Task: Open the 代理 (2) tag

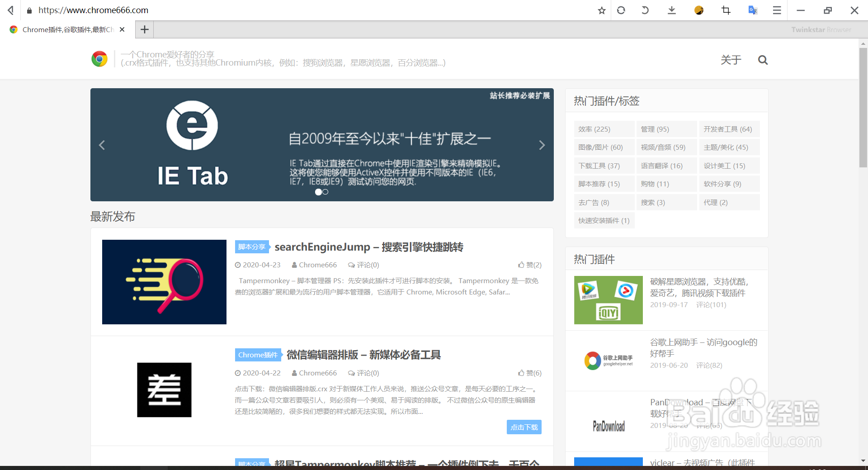Action: tap(729, 202)
